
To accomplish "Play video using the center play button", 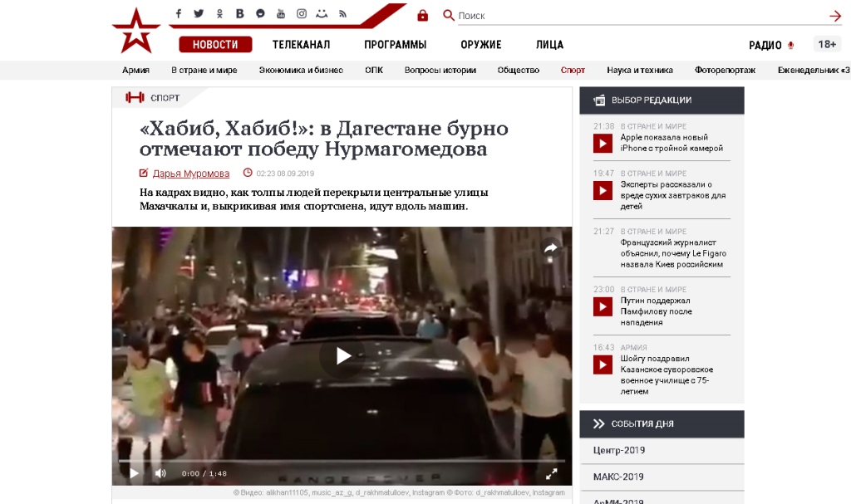I will 342,356.
